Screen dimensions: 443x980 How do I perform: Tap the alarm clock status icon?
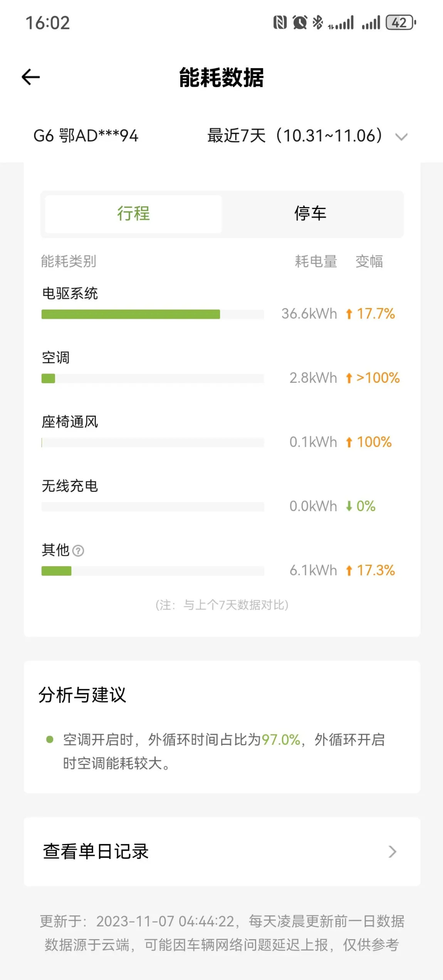pos(300,23)
